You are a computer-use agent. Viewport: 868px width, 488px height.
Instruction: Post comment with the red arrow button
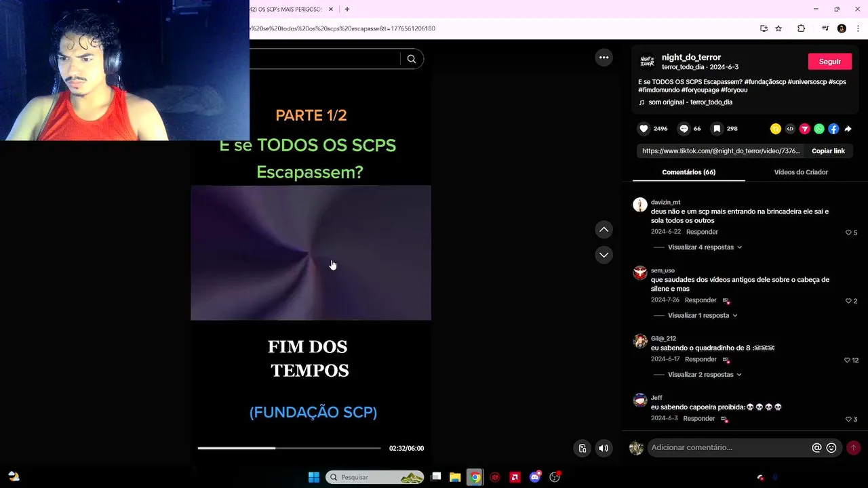[x=854, y=447]
